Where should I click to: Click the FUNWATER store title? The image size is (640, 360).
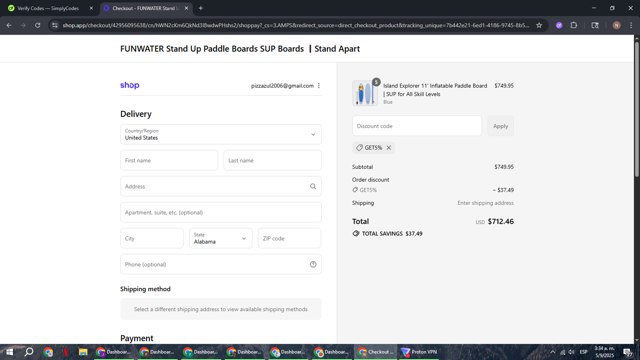tap(240, 49)
